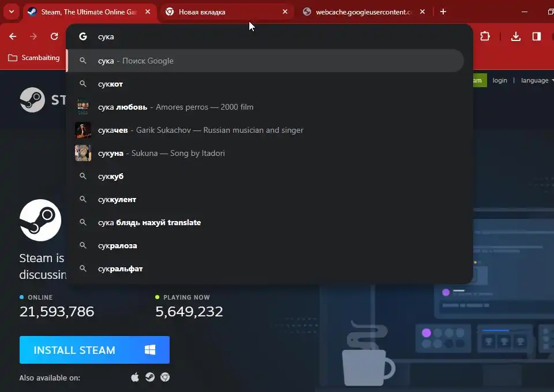Image resolution: width=554 pixels, height=392 pixels.
Task: Open the Extensions puzzle icon
Action: tap(485, 36)
